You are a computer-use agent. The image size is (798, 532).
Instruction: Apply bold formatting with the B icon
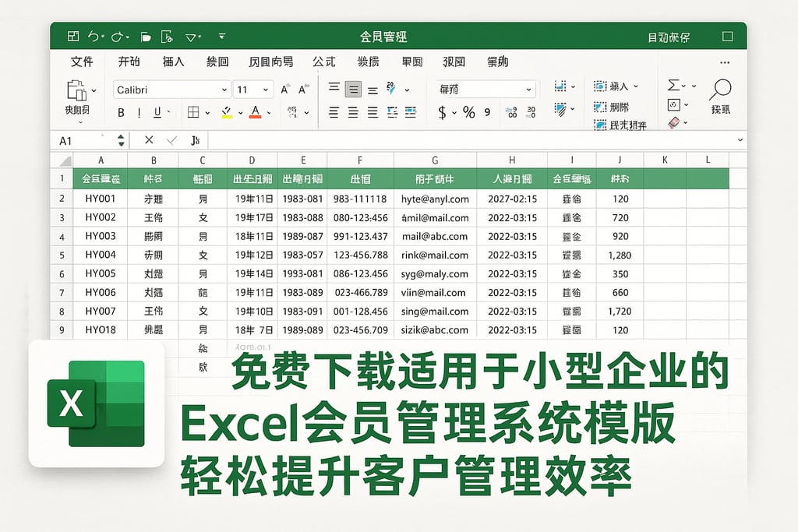click(122, 113)
